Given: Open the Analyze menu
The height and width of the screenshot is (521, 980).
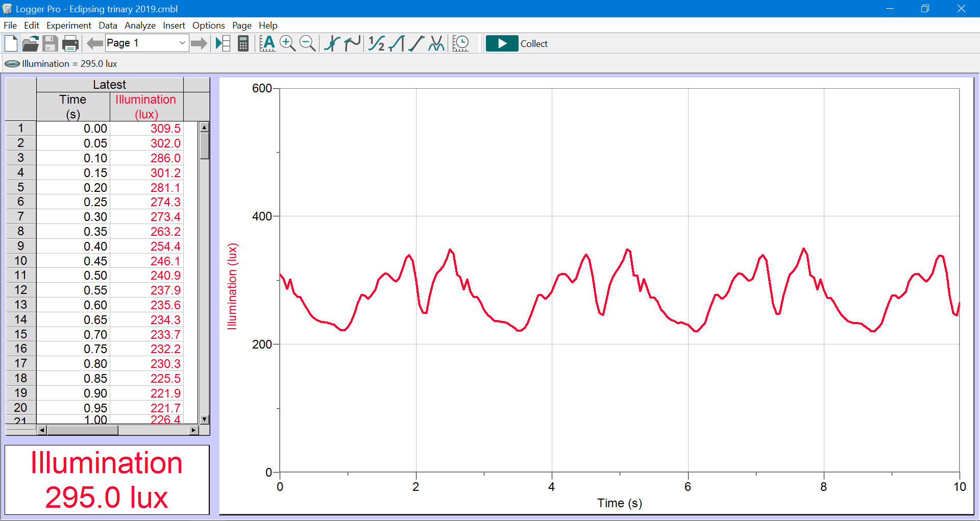Looking at the screenshot, I should pos(140,26).
